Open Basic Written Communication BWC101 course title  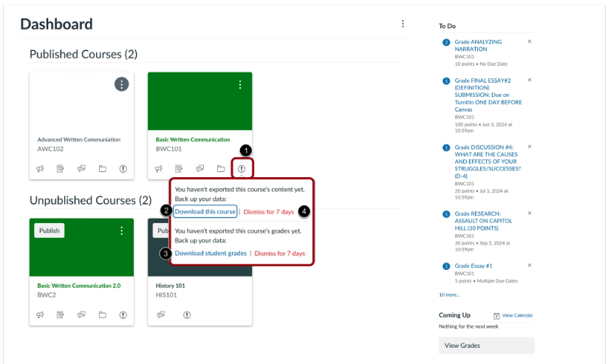[x=193, y=140]
